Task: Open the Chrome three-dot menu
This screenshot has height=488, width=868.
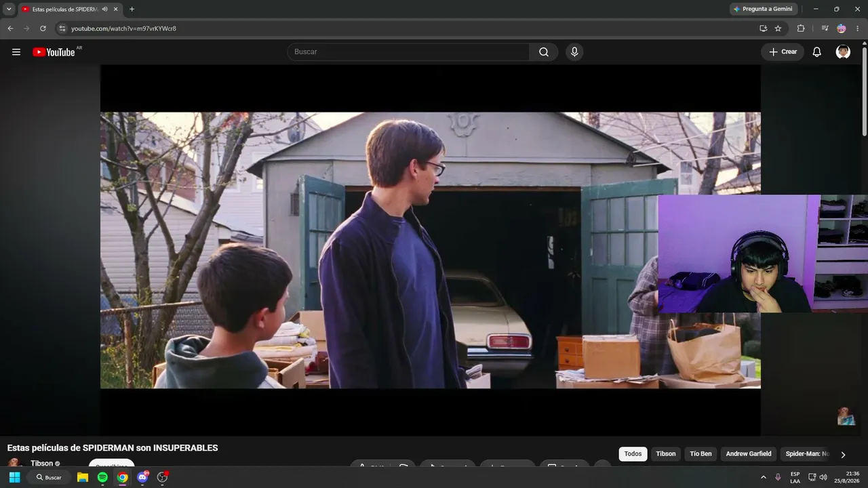Action: click(858, 28)
